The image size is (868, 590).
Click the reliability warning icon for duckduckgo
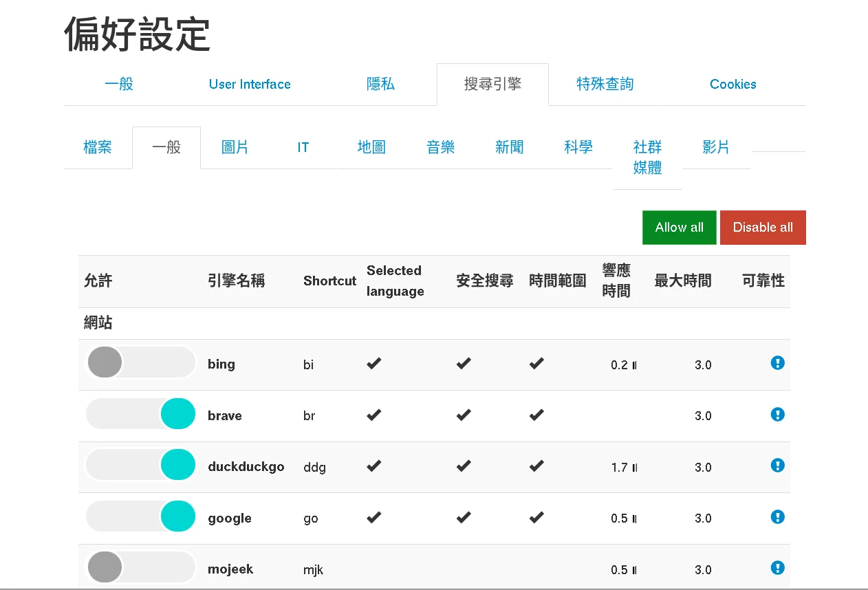coord(777,466)
